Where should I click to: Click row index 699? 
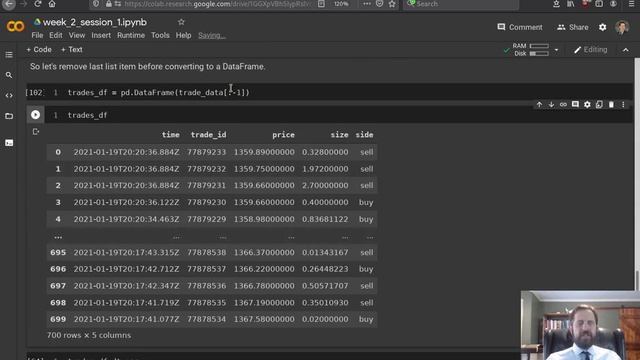pos(58,319)
